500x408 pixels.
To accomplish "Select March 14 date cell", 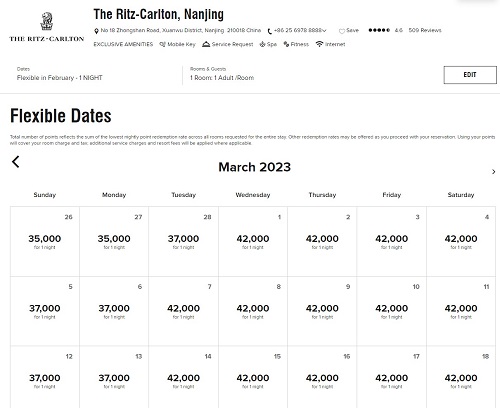I will click(x=183, y=377).
